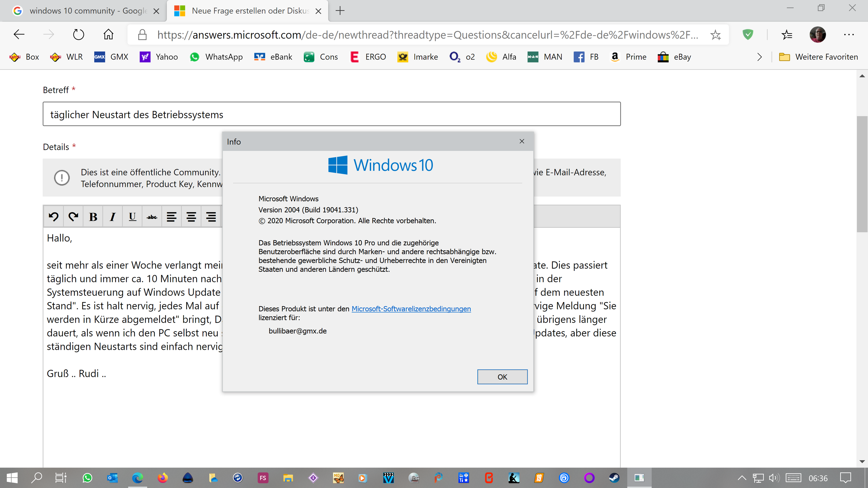868x488 pixels.
Task: Open the browser Home page
Action: (108, 34)
